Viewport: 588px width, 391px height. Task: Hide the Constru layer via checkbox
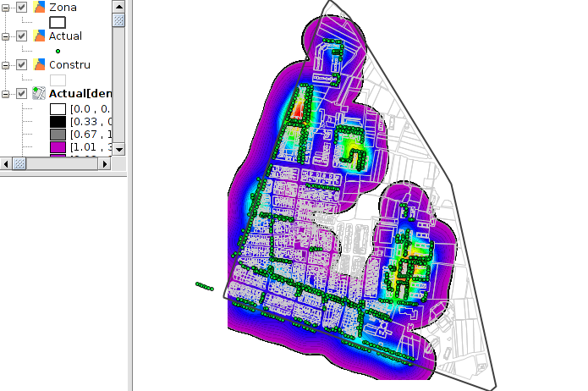[22, 65]
